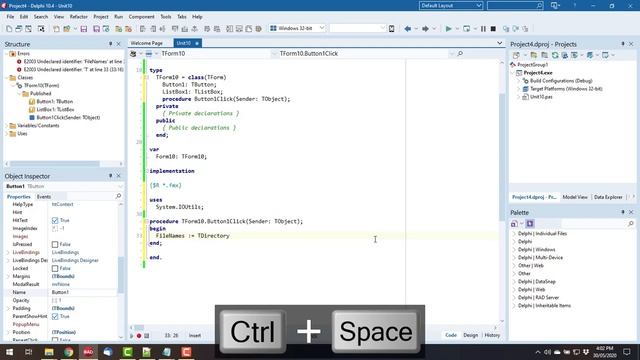Open the Project menu

click(101, 17)
